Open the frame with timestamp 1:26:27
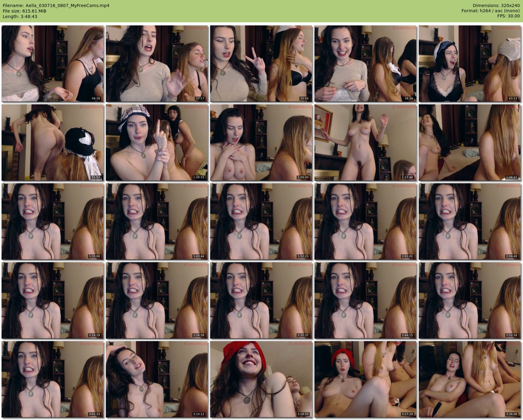The image size is (523, 420). coord(470,143)
